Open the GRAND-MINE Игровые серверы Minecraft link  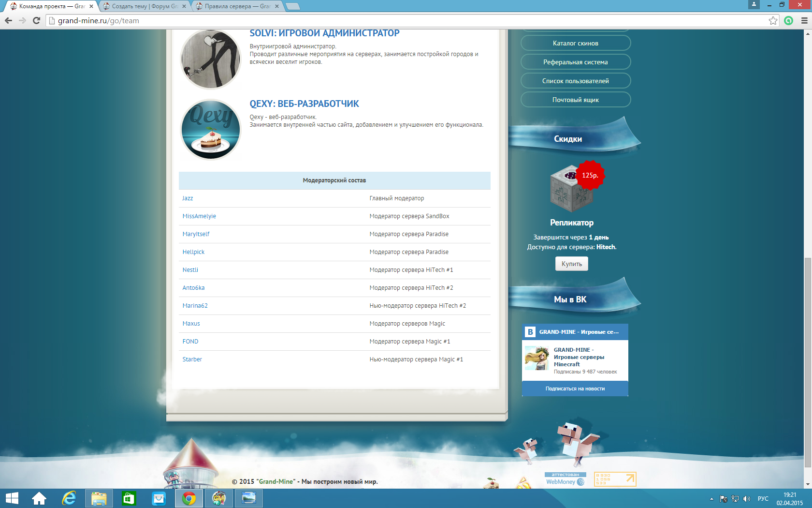tap(579, 357)
